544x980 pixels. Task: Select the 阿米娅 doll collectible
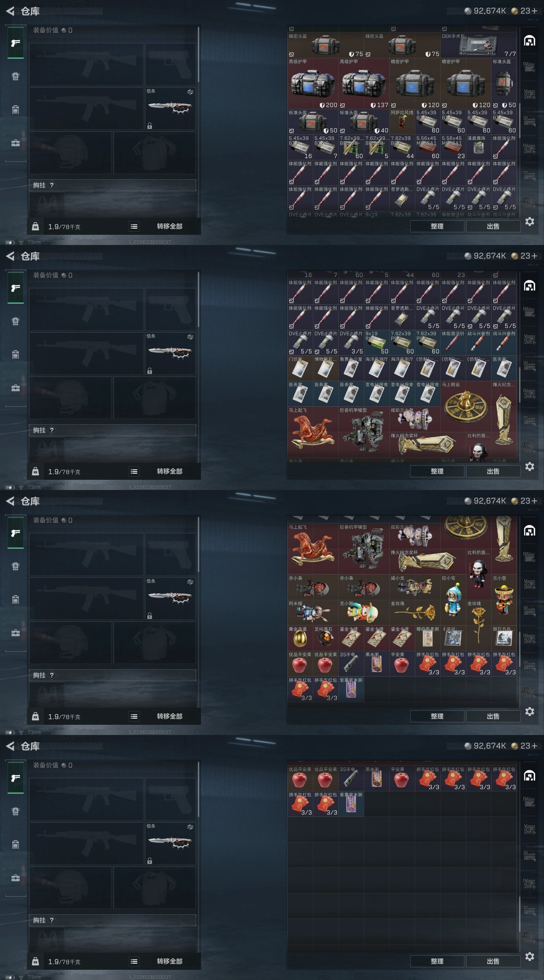click(313, 612)
